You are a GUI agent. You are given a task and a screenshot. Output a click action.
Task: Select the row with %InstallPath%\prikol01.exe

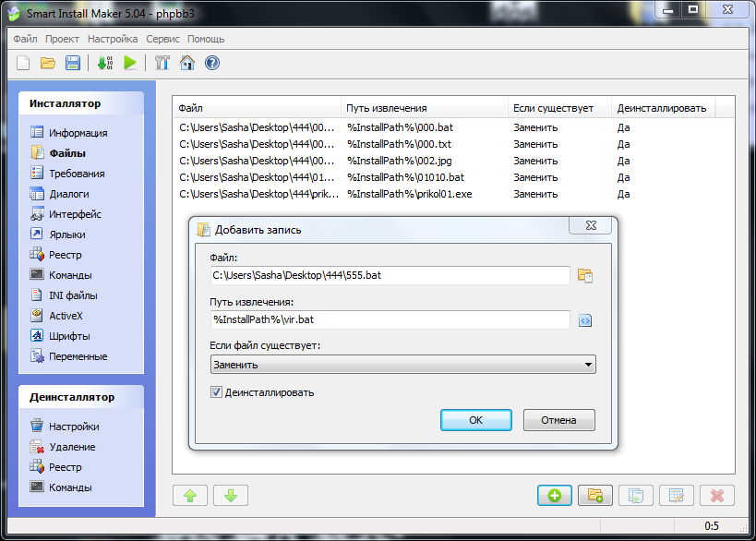(x=453, y=194)
